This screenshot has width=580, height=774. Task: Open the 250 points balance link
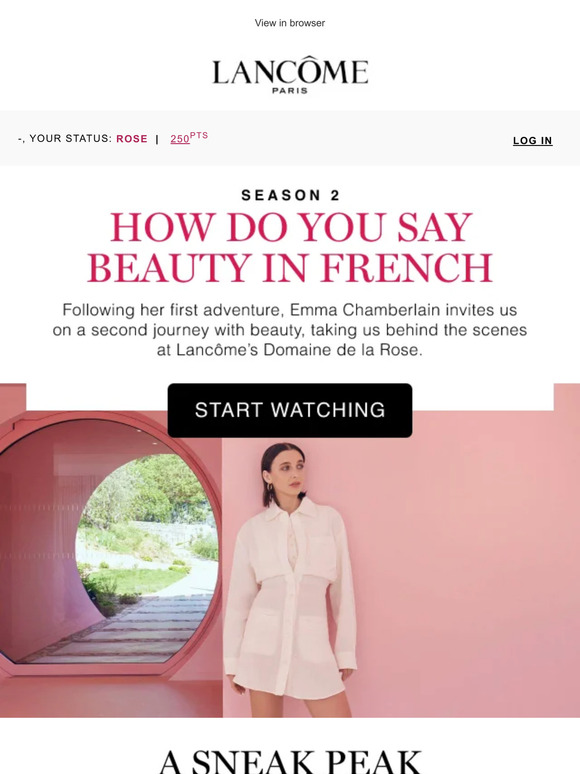tap(180, 139)
